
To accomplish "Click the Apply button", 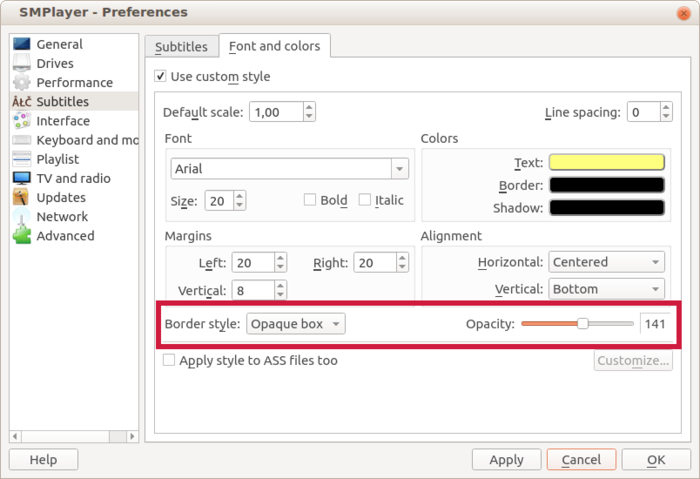I will (506, 460).
